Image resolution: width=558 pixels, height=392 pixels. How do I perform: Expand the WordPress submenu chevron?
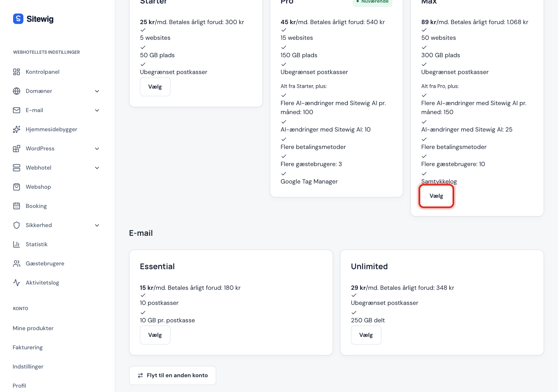point(97,149)
